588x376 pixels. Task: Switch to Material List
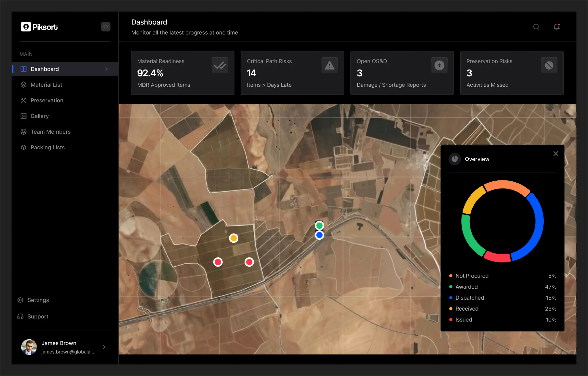tap(46, 85)
